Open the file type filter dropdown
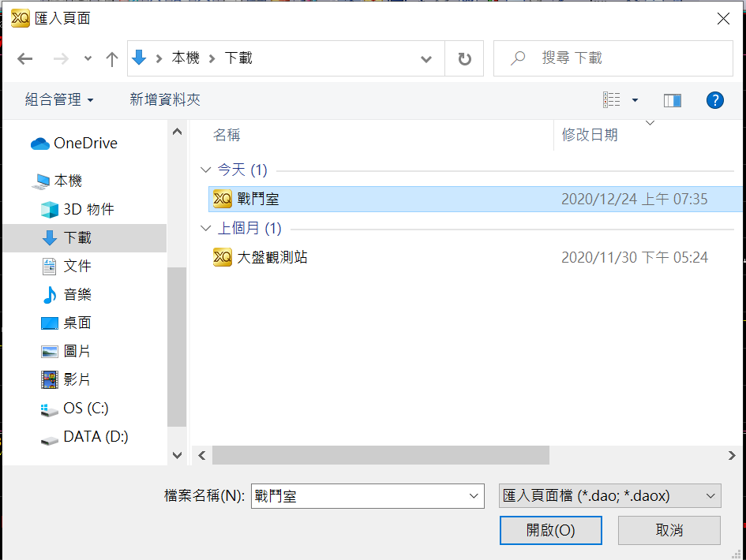The image size is (746, 560). [610, 496]
